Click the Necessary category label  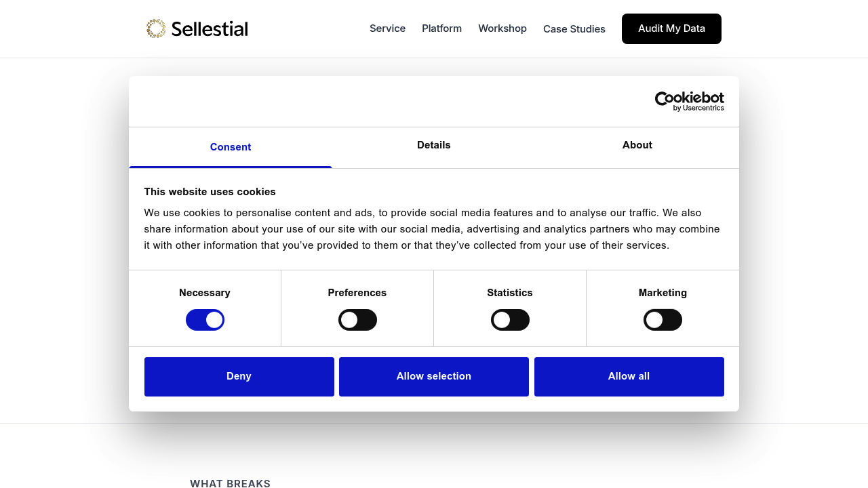tap(205, 292)
